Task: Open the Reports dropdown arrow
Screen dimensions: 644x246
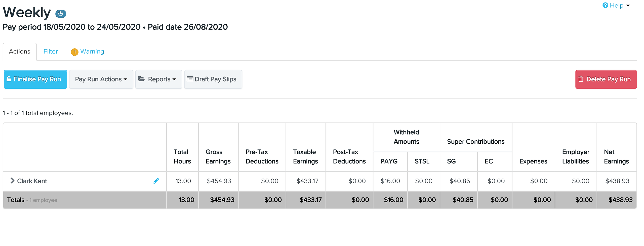Action: click(x=174, y=79)
